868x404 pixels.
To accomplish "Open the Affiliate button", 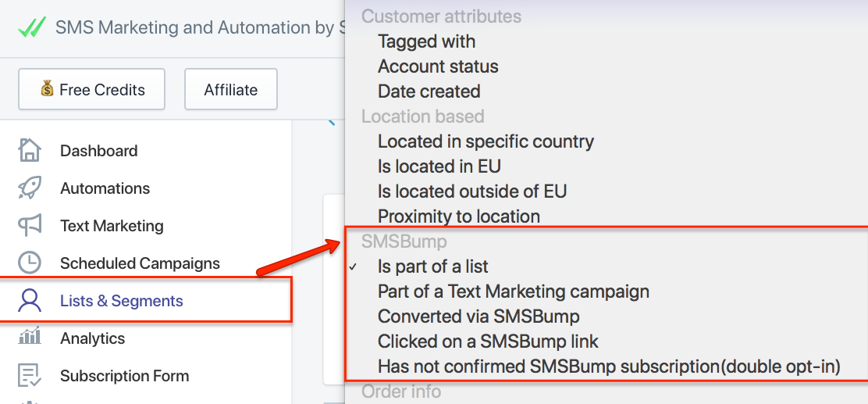I will (x=231, y=89).
